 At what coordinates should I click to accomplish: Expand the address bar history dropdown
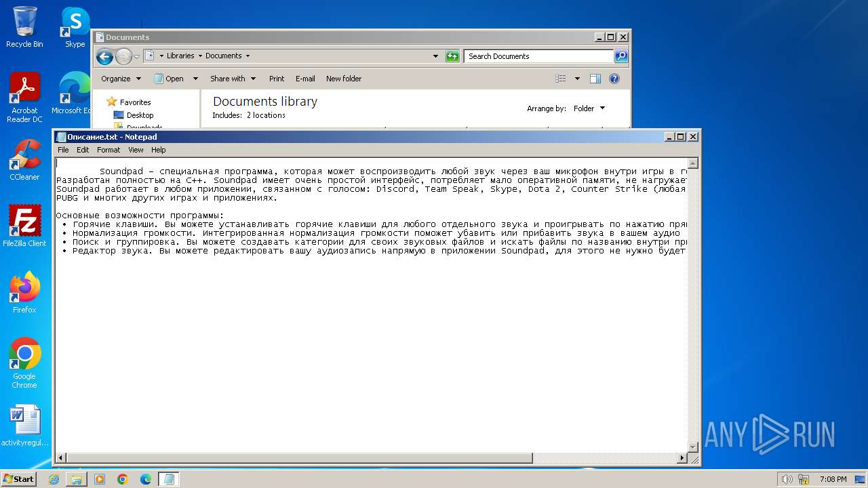click(435, 56)
